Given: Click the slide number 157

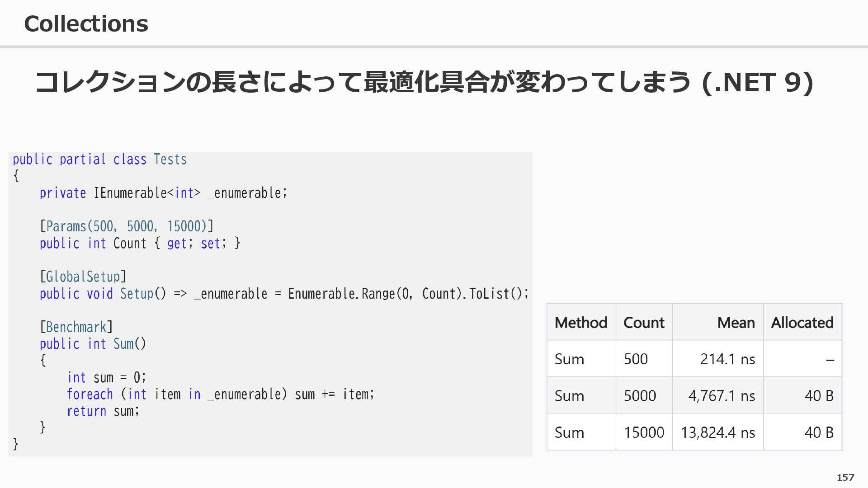Looking at the screenshot, I should (x=845, y=478).
